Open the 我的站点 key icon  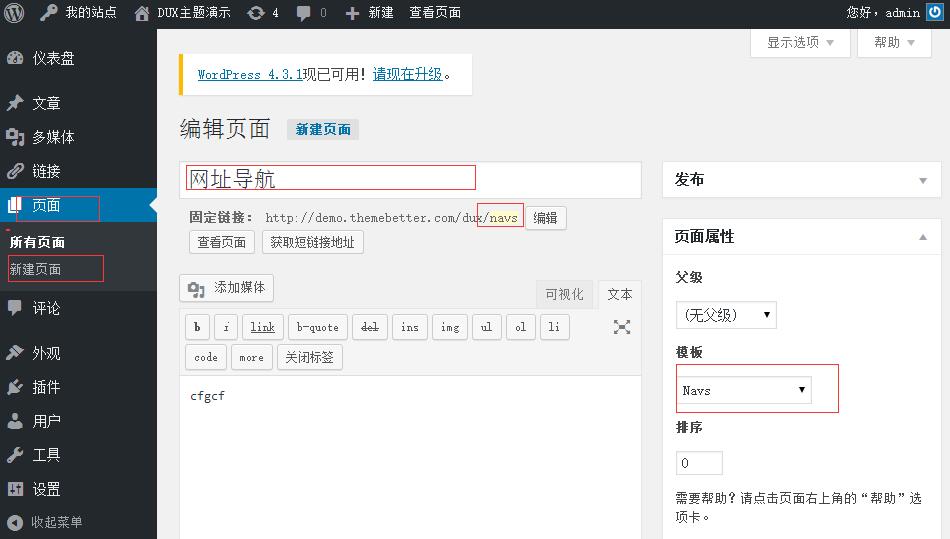[48, 13]
